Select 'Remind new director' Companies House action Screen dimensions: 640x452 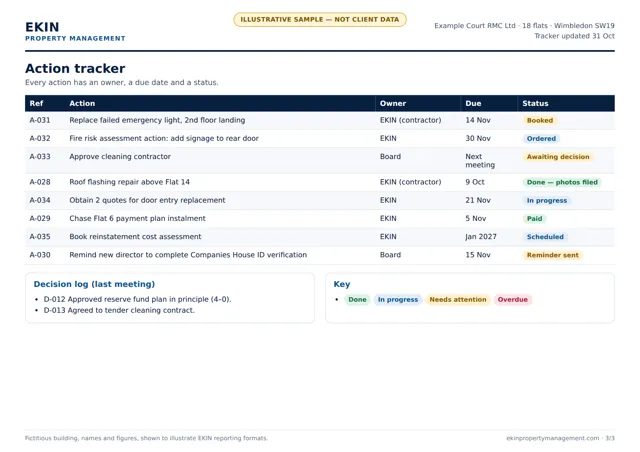tap(188, 255)
